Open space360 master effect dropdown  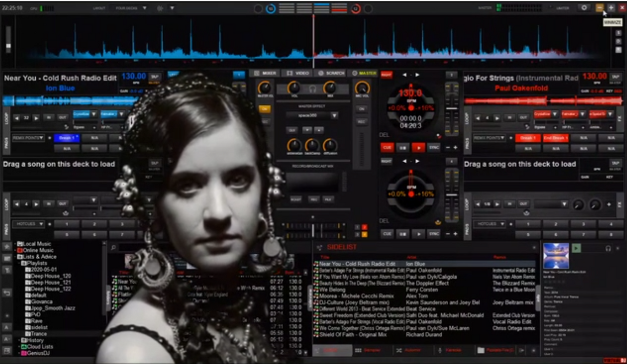[x=313, y=116]
